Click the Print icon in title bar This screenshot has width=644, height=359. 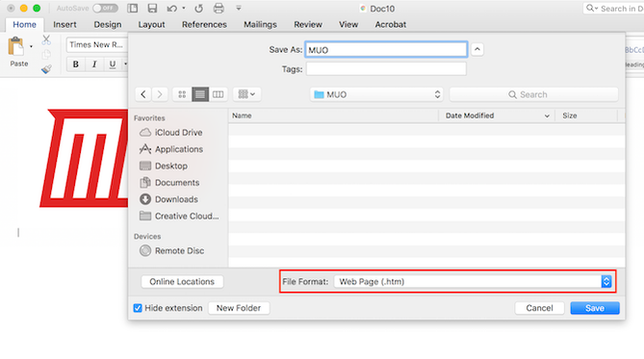219,9
